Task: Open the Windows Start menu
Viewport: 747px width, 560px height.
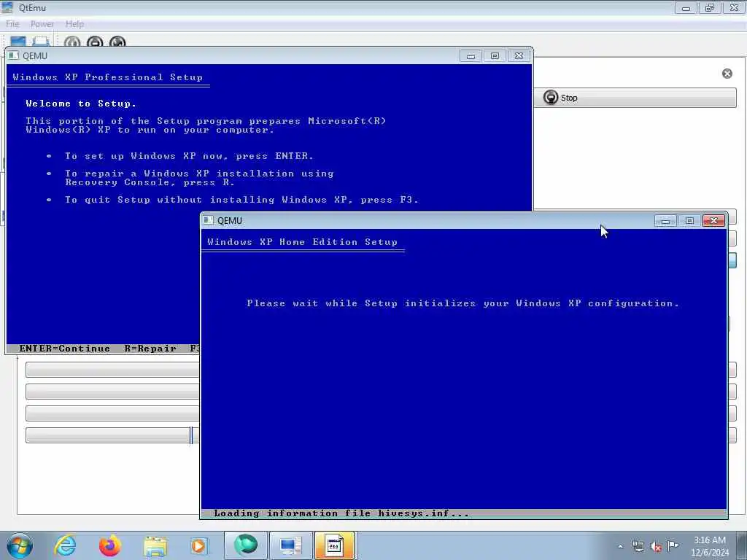Action: tap(20, 545)
